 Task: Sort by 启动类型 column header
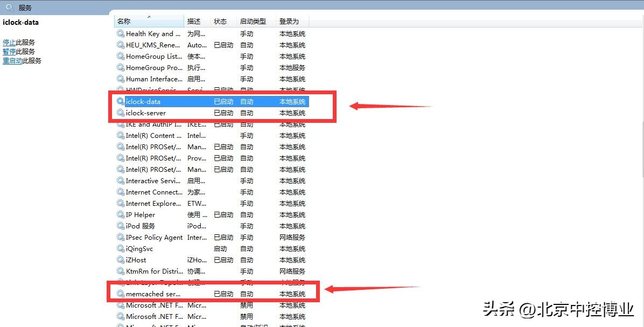click(256, 22)
